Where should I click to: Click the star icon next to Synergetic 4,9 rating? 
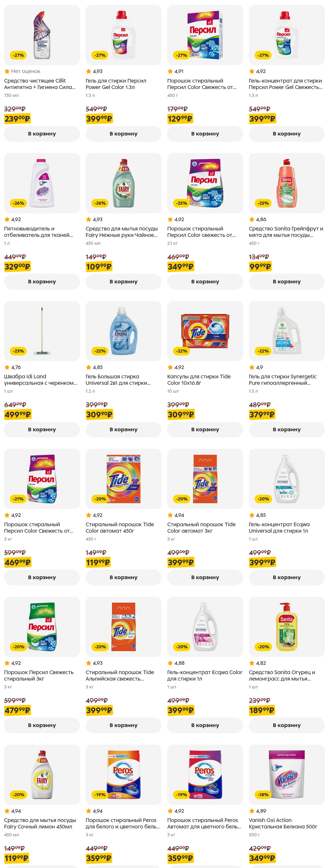click(252, 367)
